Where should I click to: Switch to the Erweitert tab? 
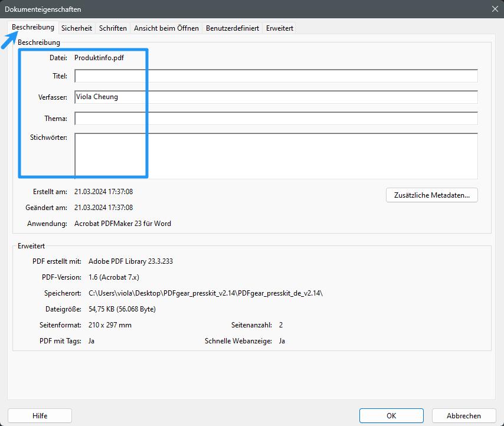(x=279, y=28)
